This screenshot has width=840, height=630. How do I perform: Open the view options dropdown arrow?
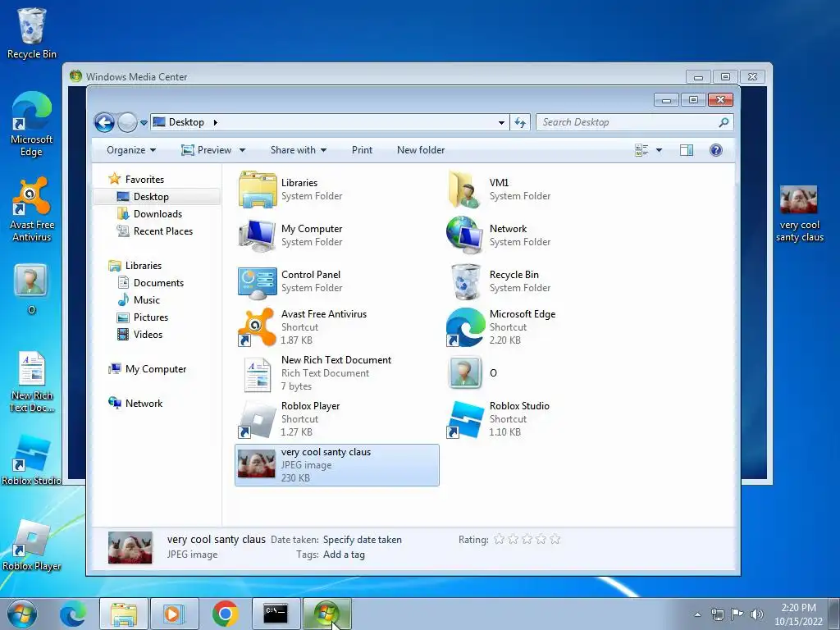tap(659, 151)
